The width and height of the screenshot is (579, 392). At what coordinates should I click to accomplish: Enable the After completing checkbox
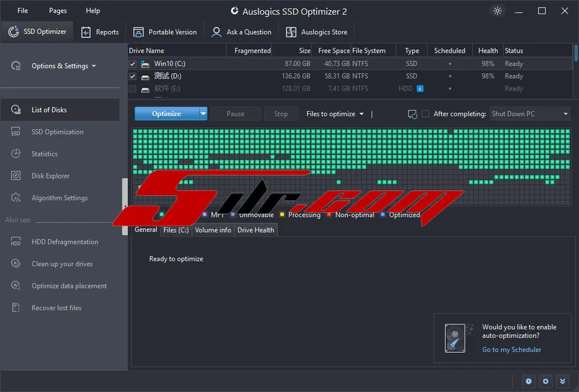click(x=425, y=114)
